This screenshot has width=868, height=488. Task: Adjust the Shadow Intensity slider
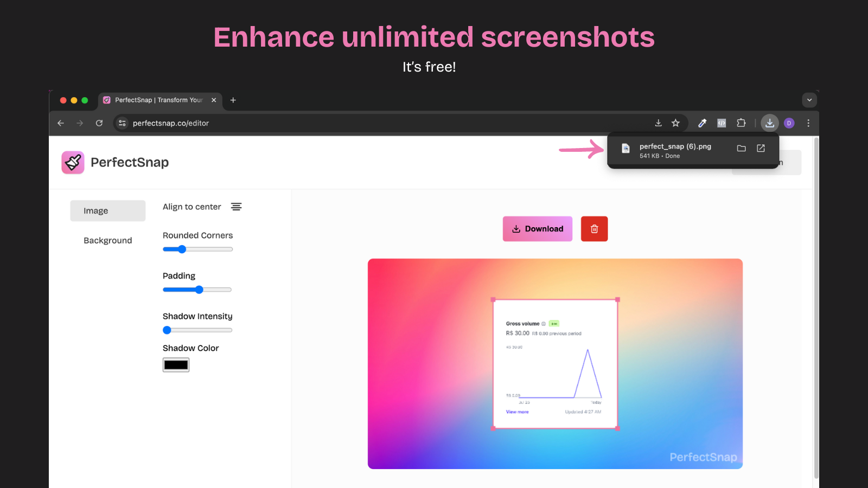point(197,330)
